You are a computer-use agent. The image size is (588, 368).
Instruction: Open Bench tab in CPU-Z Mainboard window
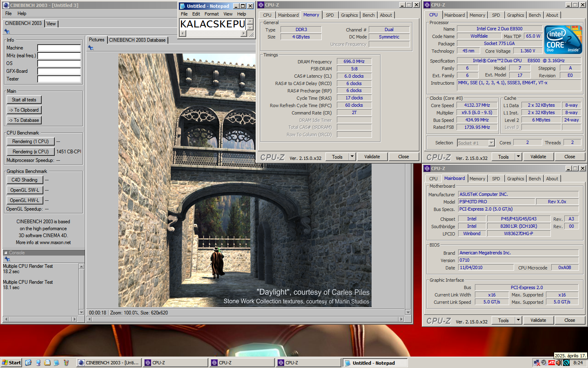click(x=535, y=179)
